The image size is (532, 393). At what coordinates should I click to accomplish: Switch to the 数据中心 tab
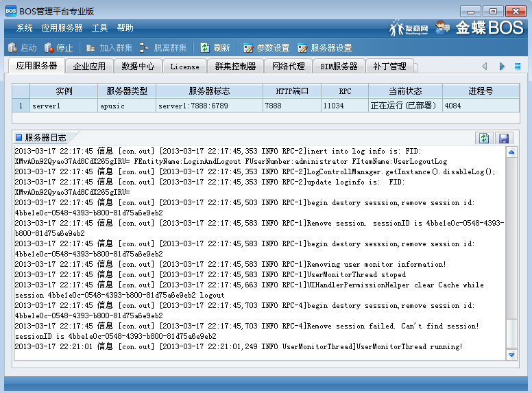(x=138, y=67)
